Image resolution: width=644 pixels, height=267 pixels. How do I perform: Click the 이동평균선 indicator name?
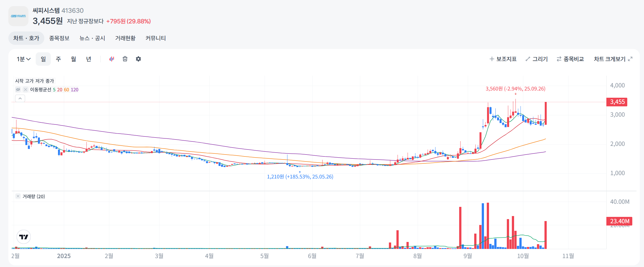[41, 90]
